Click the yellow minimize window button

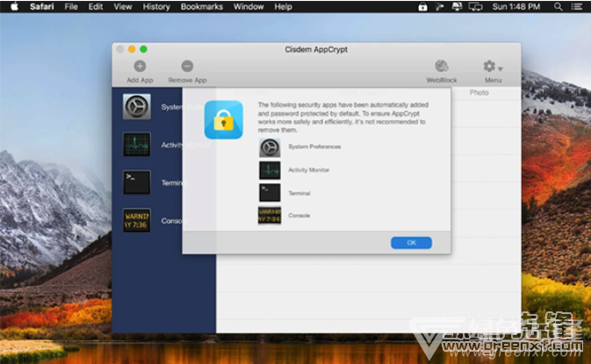[x=132, y=49]
